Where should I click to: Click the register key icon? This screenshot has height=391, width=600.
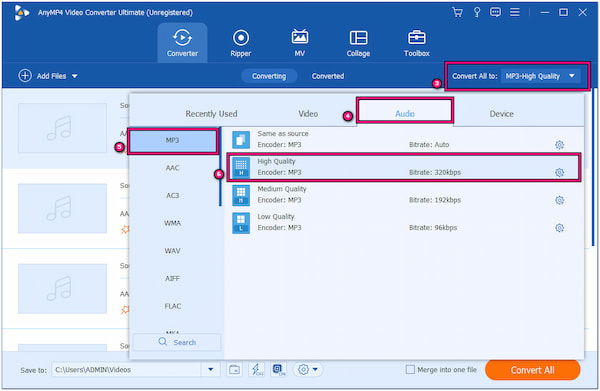[x=477, y=12]
